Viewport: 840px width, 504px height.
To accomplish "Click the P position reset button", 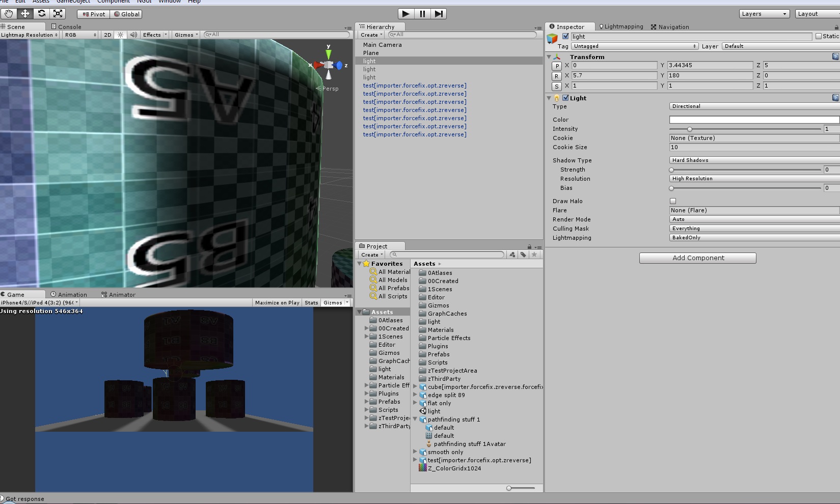I will [x=557, y=66].
